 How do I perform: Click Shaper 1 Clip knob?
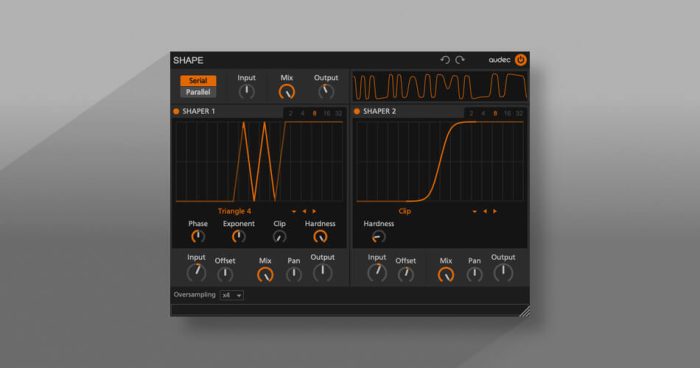pyautogui.click(x=279, y=237)
